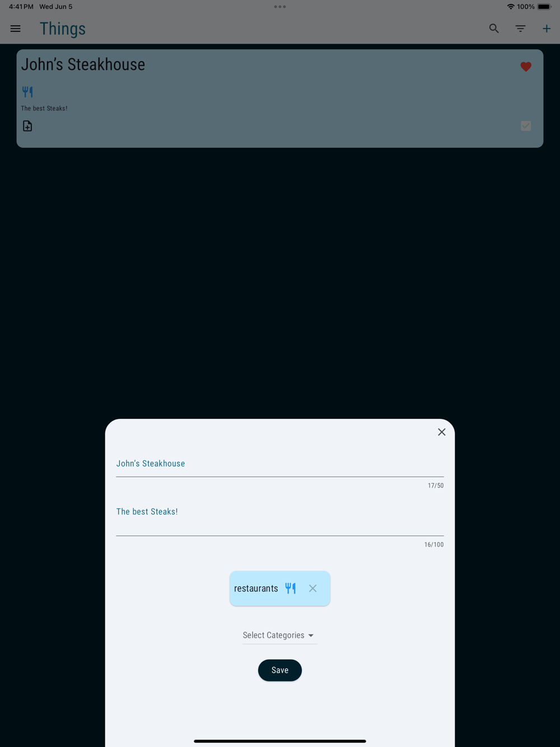Select the restaurants category chip label

256,589
